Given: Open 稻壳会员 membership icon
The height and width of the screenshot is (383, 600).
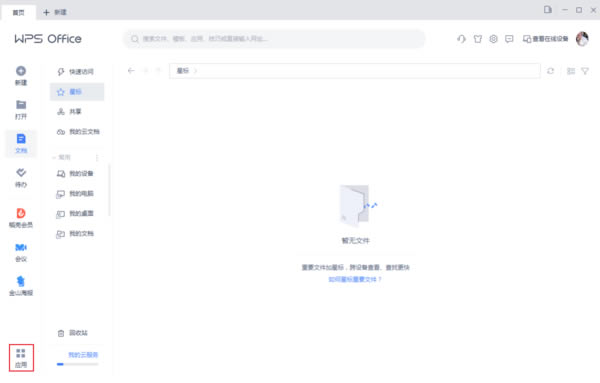Looking at the screenshot, I should [x=21, y=213].
